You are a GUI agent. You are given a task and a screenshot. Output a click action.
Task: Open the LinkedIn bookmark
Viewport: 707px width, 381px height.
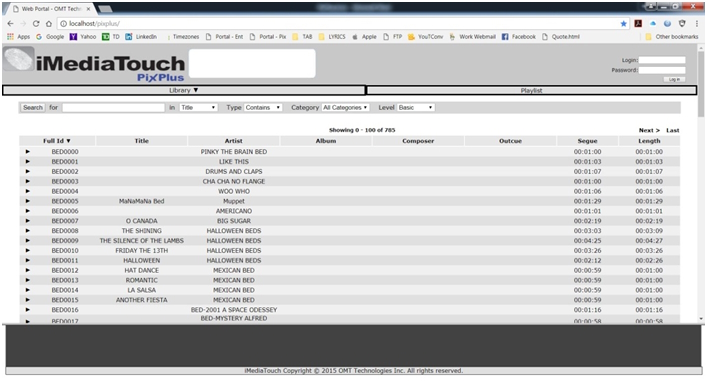pos(141,37)
